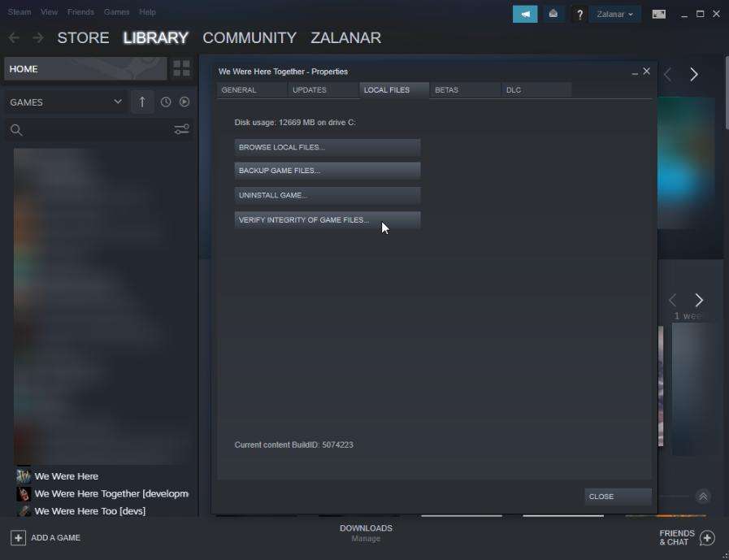Open the Zalanar account dropdown
Viewport: 729px width, 560px height.
tap(614, 14)
